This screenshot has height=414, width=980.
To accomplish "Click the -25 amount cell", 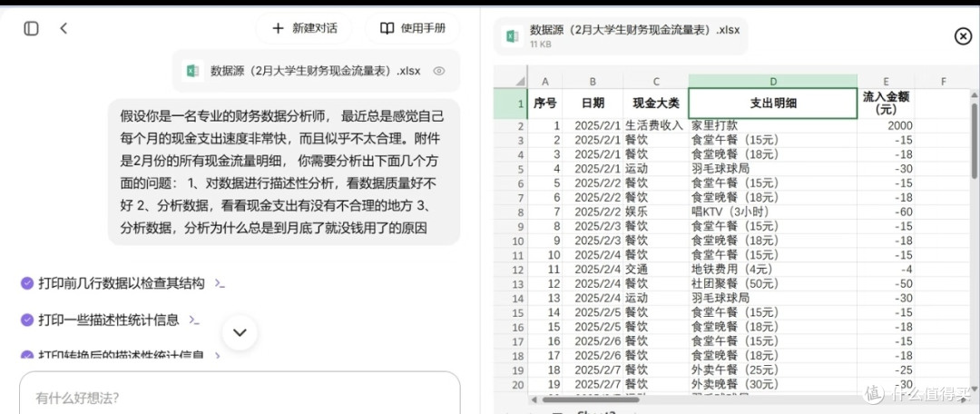I will coord(886,370).
